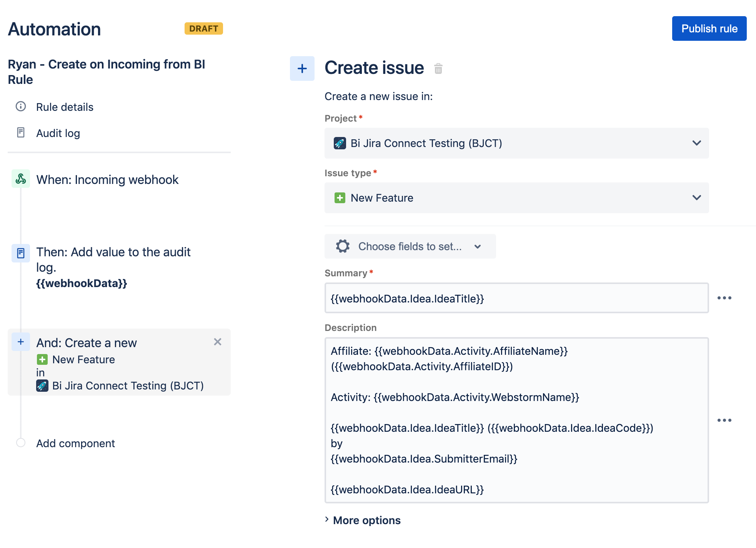Click into the Summary input field

517,298
